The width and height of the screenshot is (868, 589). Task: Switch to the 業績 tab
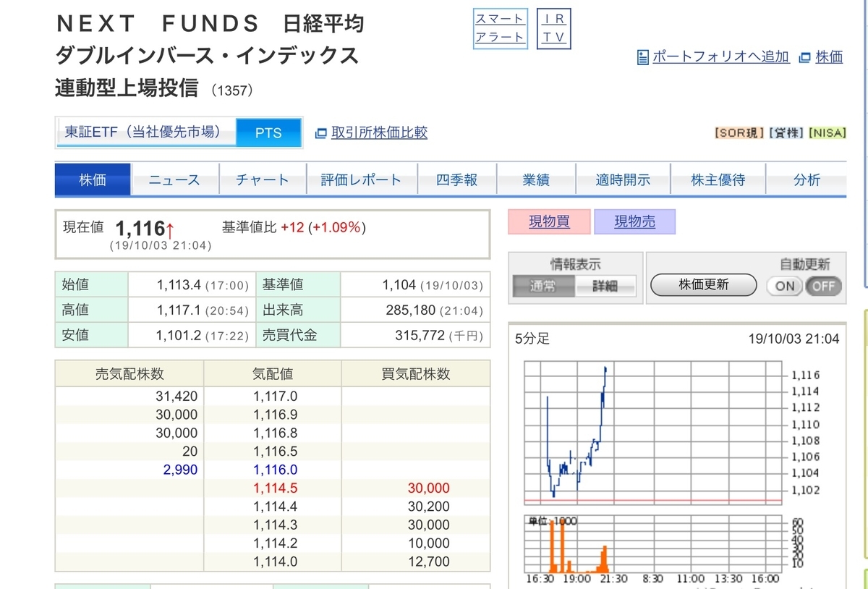coord(536,180)
